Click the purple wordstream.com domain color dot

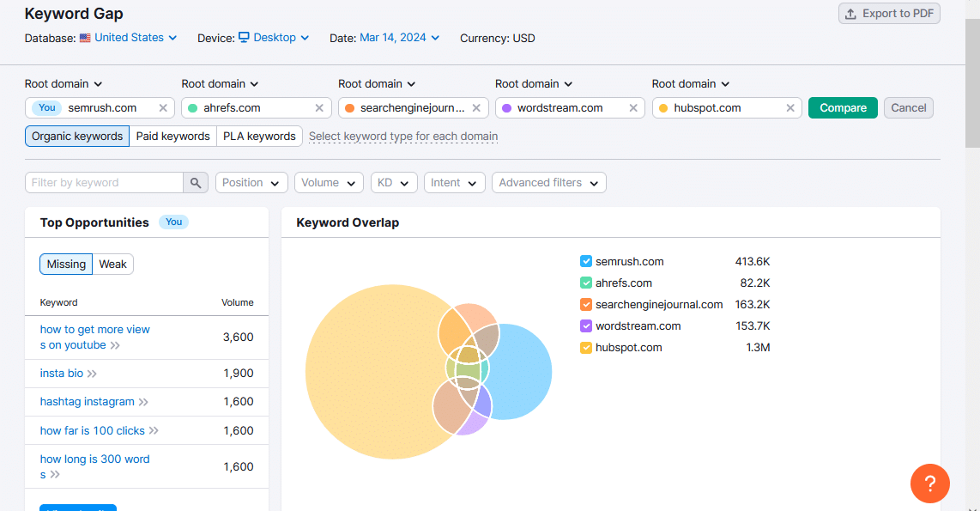(507, 108)
